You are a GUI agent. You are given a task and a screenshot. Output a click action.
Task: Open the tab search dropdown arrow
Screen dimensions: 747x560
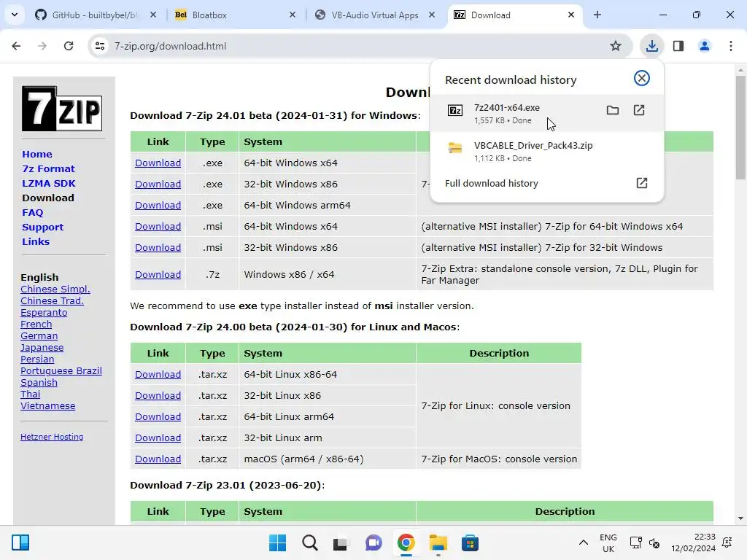(15, 15)
